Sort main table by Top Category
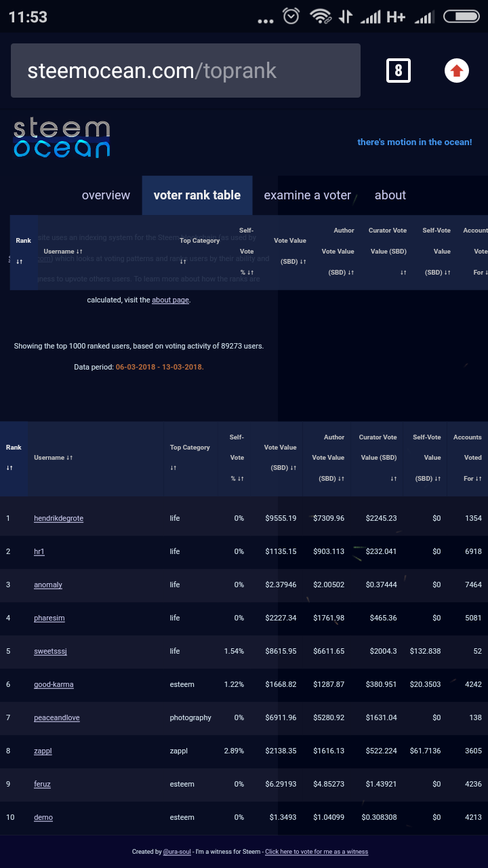This screenshot has height=868, width=488. pyautogui.click(x=190, y=458)
